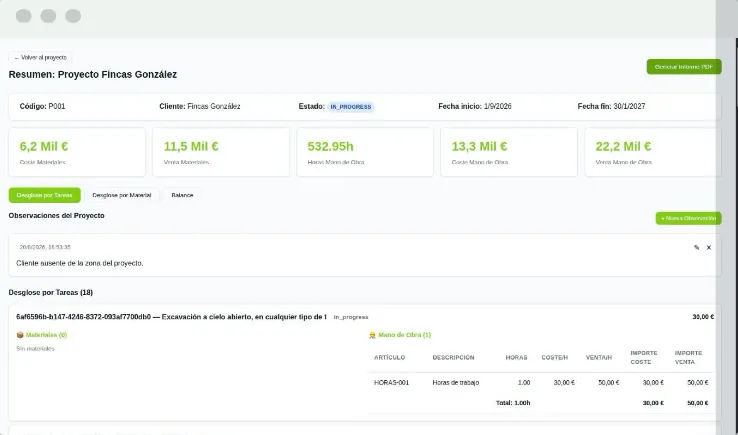Viewport: 738px width, 435px height.
Task: Switch to Desglose por Tareas tab
Action: [x=45, y=195]
